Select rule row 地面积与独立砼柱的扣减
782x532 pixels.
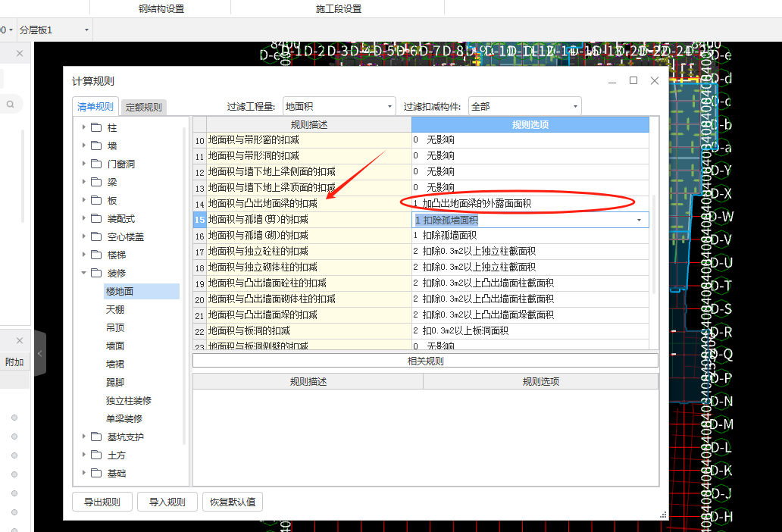pyautogui.click(x=308, y=252)
